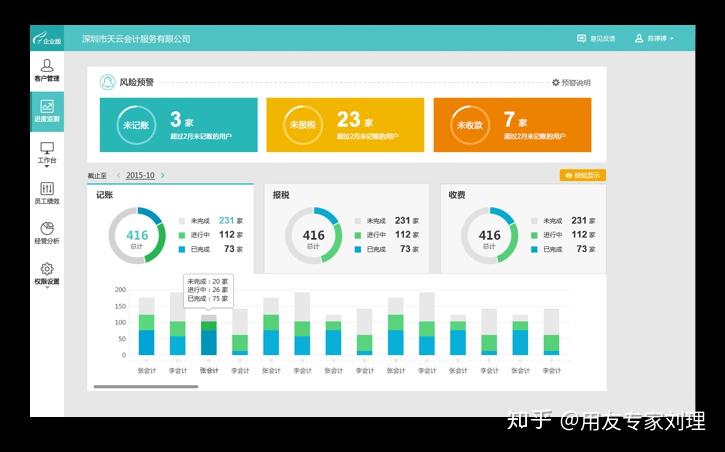Click 进行中 green legend swatch in 记账 panel
725x452 pixels.
click(182, 235)
